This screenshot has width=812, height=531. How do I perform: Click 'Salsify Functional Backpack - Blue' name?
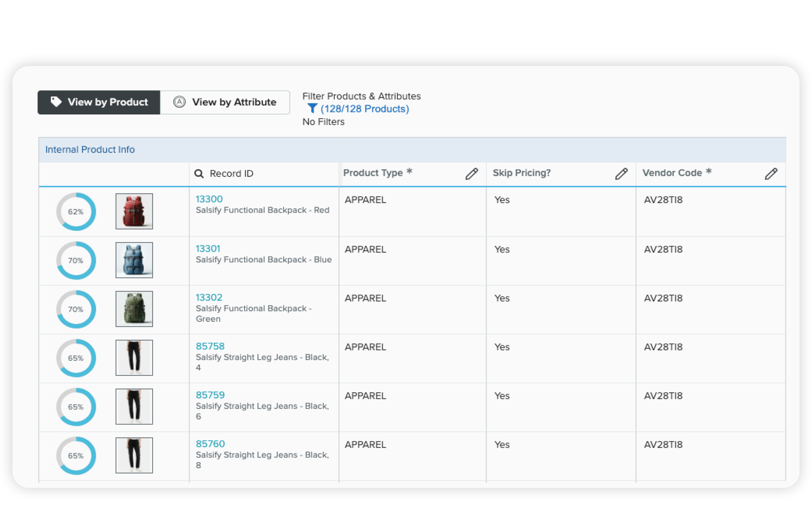pos(264,259)
